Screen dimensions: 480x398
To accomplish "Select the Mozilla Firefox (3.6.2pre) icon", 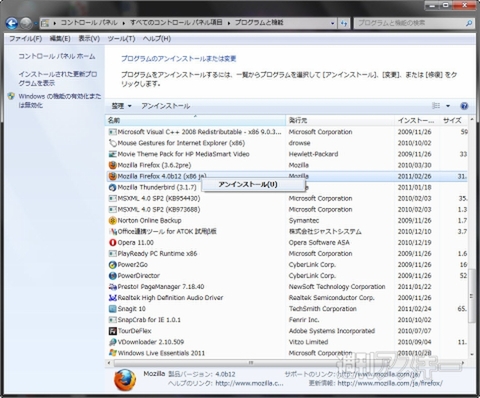I will tap(113, 165).
